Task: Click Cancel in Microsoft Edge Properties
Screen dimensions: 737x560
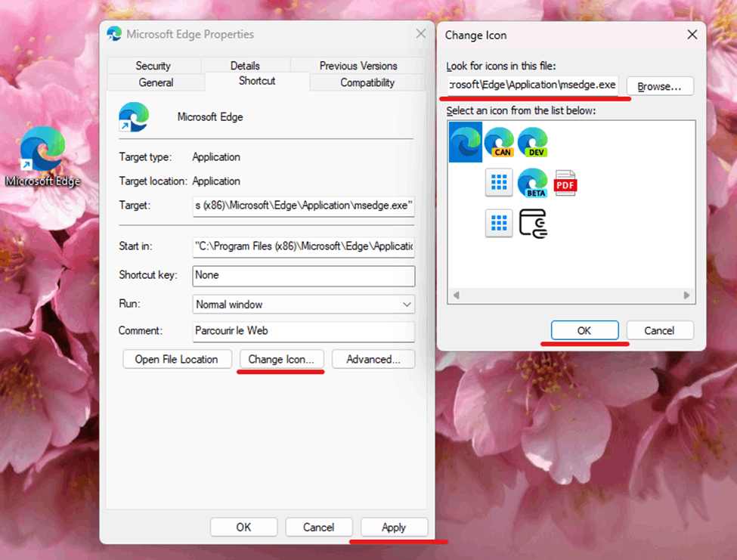Action: (319, 527)
